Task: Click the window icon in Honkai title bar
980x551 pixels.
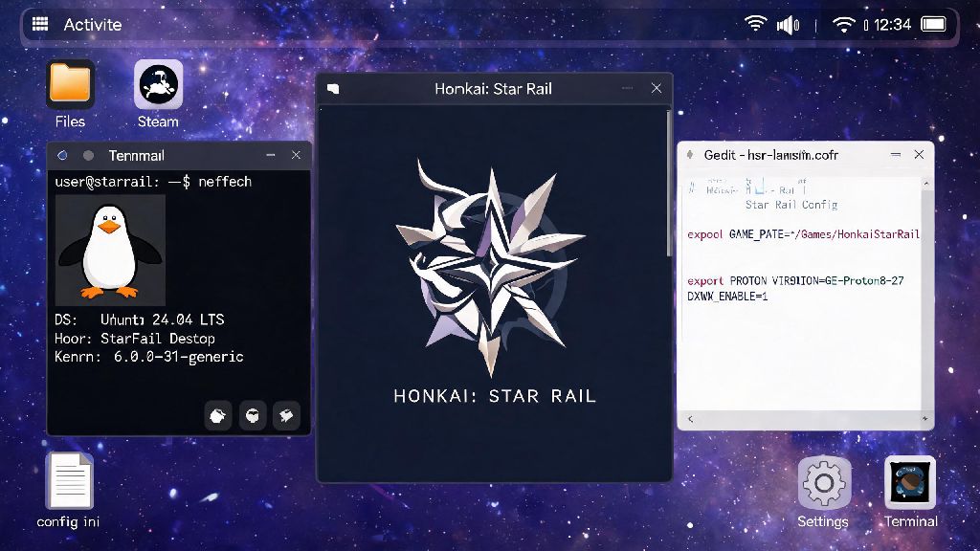Action: tap(333, 89)
